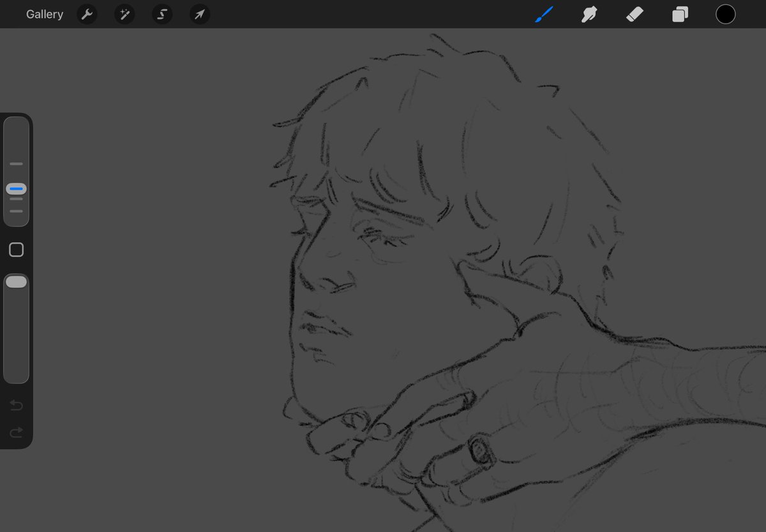The width and height of the screenshot is (766, 532).
Task: Open the Layers panel
Action: (x=680, y=14)
